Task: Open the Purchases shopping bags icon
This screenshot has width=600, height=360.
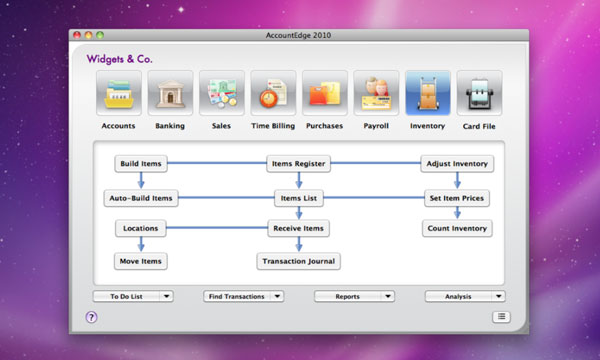Action: (x=324, y=93)
